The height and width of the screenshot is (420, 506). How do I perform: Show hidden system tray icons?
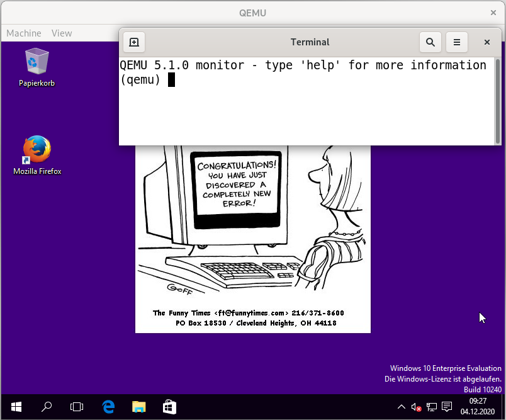coord(402,407)
